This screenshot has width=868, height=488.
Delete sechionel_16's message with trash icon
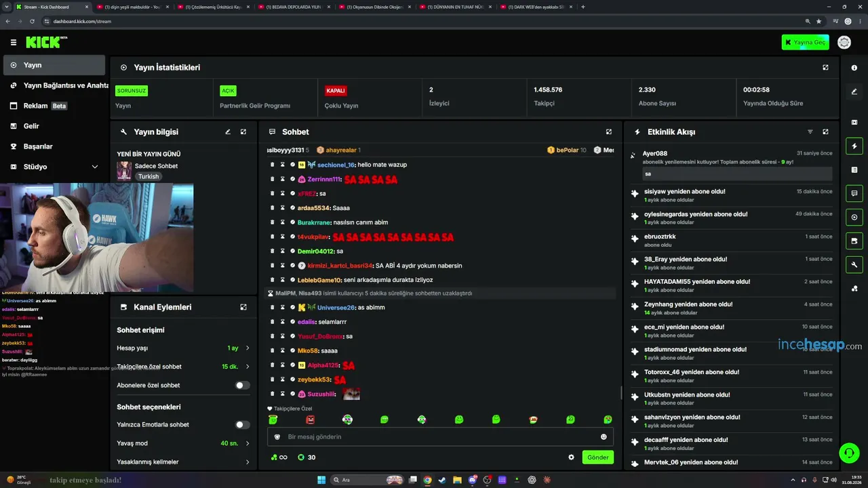(273, 165)
